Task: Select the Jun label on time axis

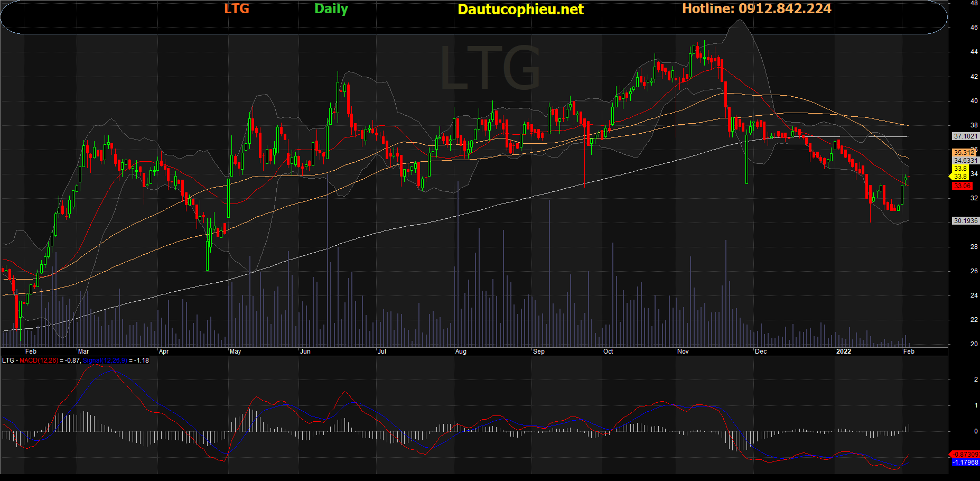Action: (305, 351)
